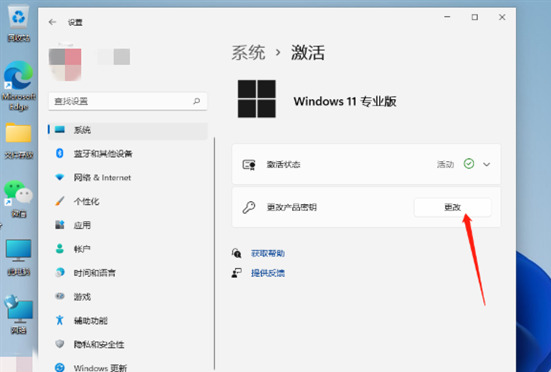Click the apps grid icon in sidebar
Viewport: 551px width, 372px height.
[x=60, y=225]
